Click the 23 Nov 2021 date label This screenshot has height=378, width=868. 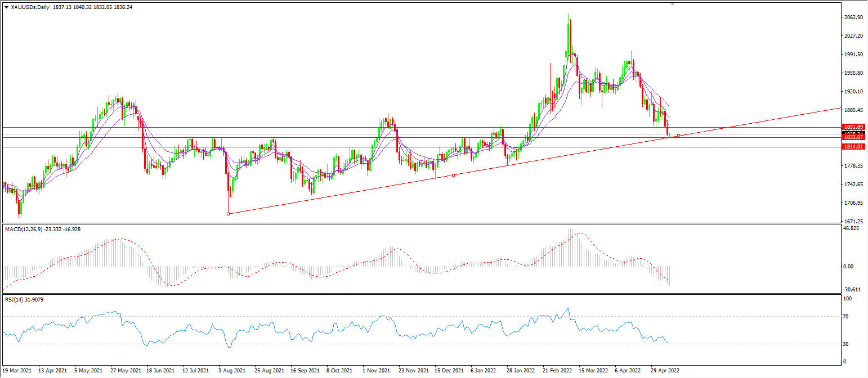[x=414, y=371]
